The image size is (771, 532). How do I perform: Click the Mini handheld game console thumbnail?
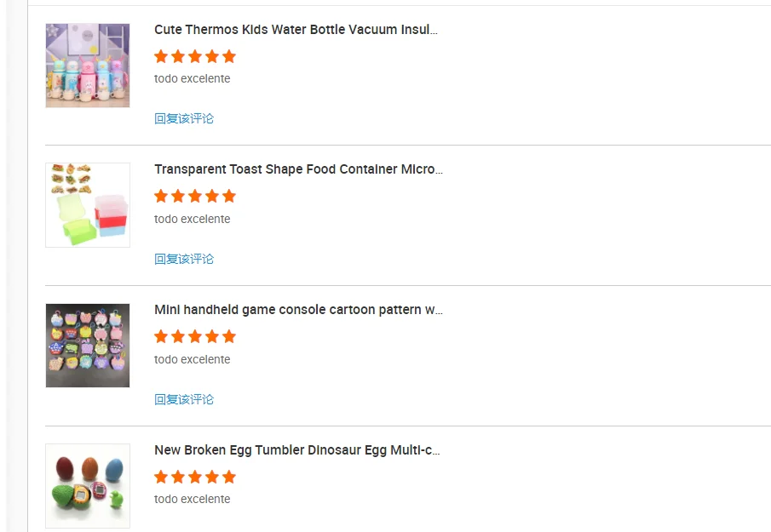pos(88,346)
